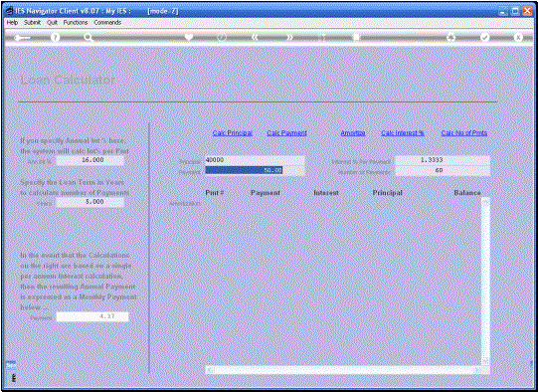Click the Years field showing 5.000
Image resolution: width=538 pixels, height=392 pixels.
90,202
